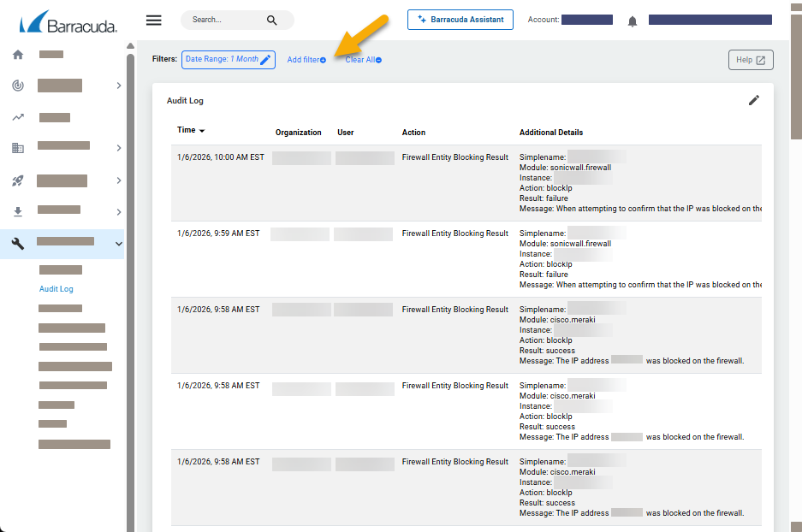Click the rocket icon in the sidebar
This screenshot has height=532, width=802.
point(18,180)
